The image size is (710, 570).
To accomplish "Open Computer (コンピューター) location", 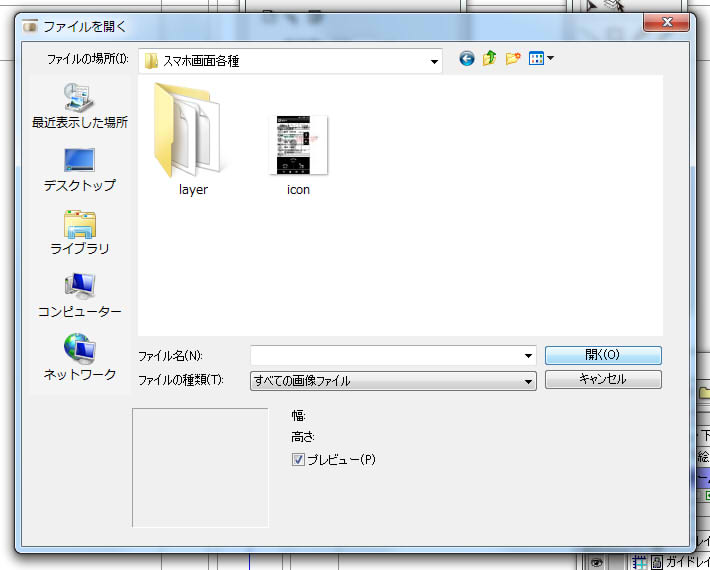I will (x=80, y=295).
